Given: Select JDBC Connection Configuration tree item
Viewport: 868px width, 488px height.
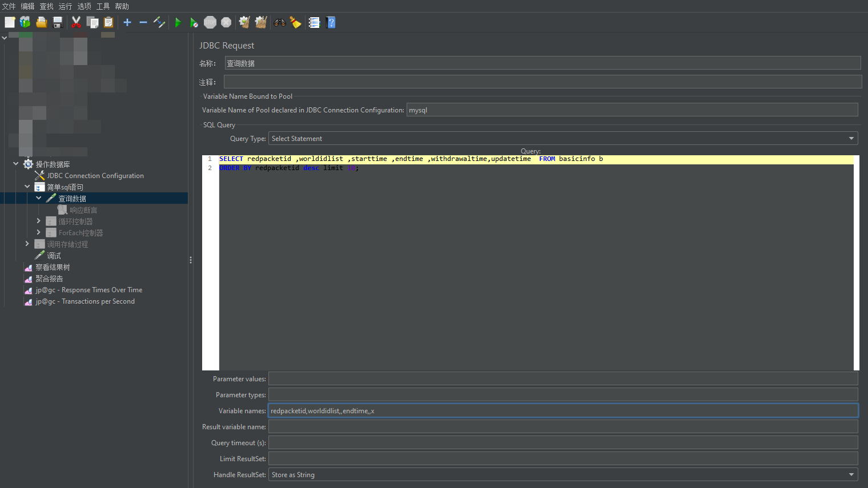Looking at the screenshot, I should (95, 176).
